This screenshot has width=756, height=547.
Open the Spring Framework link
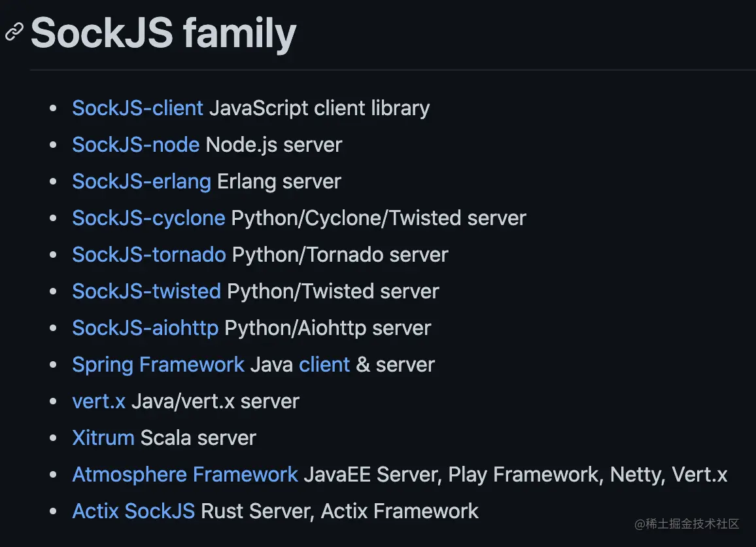click(x=158, y=364)
